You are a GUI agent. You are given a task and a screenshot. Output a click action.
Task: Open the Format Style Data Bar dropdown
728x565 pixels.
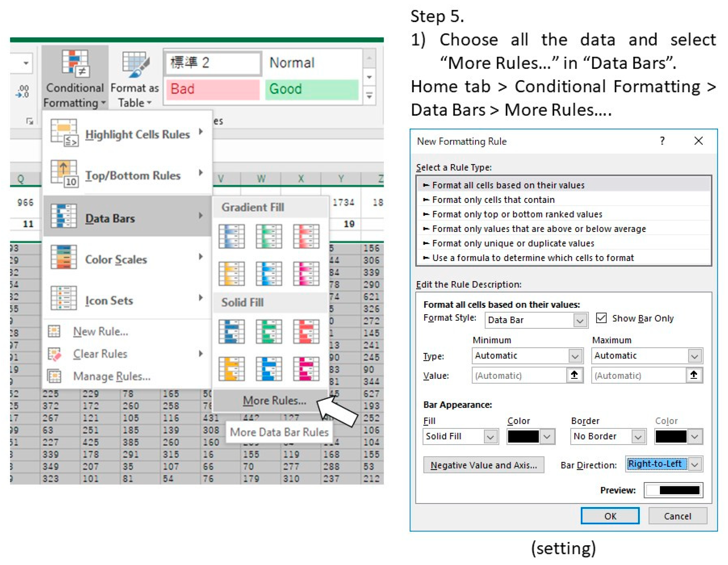click(580, 321)
